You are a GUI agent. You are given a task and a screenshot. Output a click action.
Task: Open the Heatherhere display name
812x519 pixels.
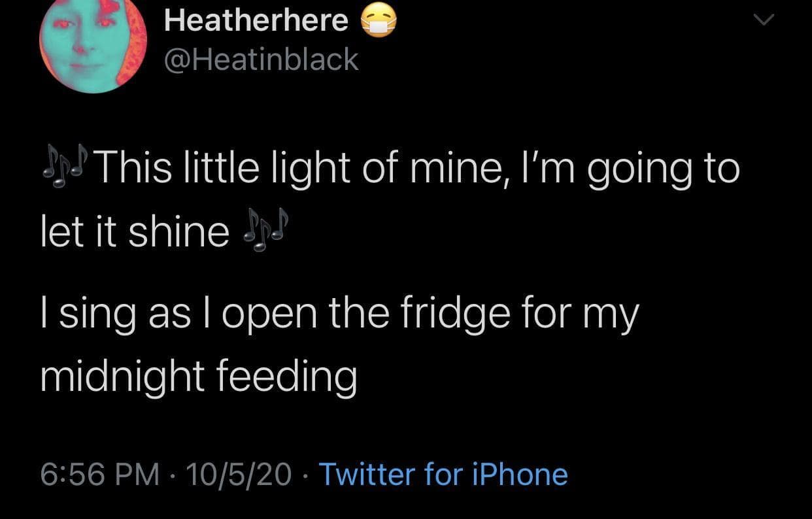tap(256, 20)
